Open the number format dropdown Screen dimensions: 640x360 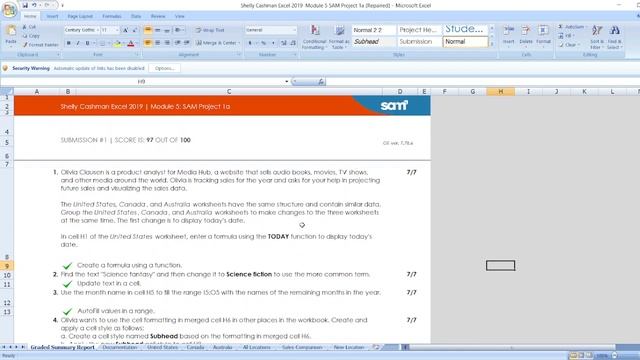coord(294,30)
